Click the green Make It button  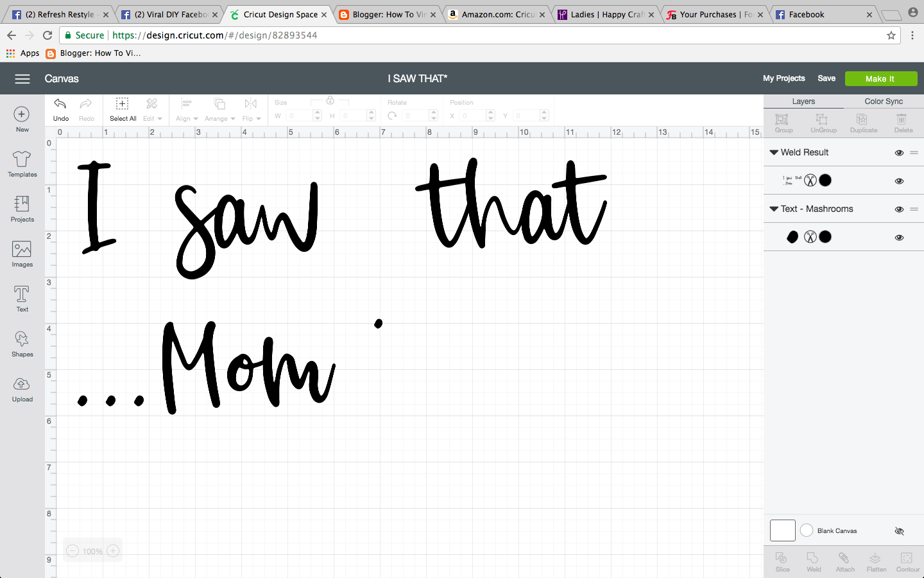point(880,78)
